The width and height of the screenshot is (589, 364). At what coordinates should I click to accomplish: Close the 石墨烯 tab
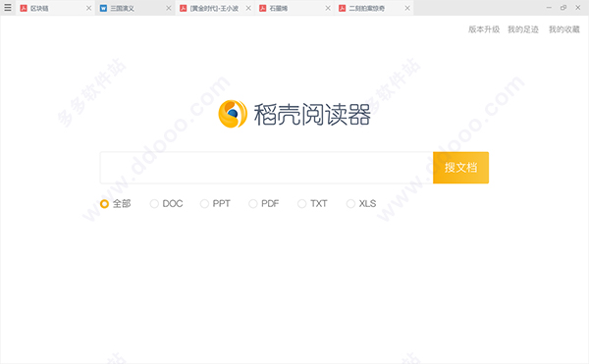click(x=328, y=8)
